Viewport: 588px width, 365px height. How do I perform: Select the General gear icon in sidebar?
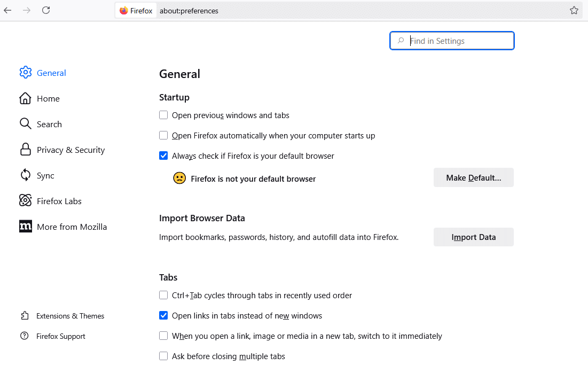pyautogui.click(x=25, y=73)
